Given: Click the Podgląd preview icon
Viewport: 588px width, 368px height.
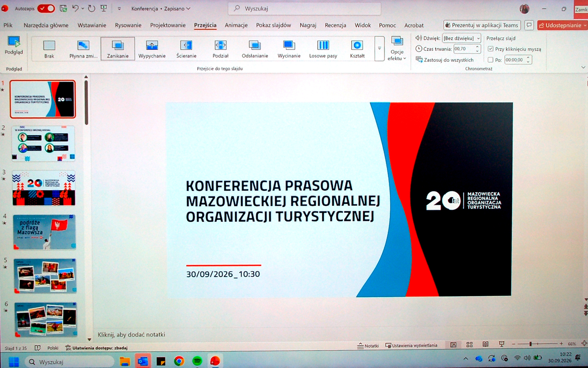Looking at the screenshot, I should pyautogui.click(x=14, y=42).
